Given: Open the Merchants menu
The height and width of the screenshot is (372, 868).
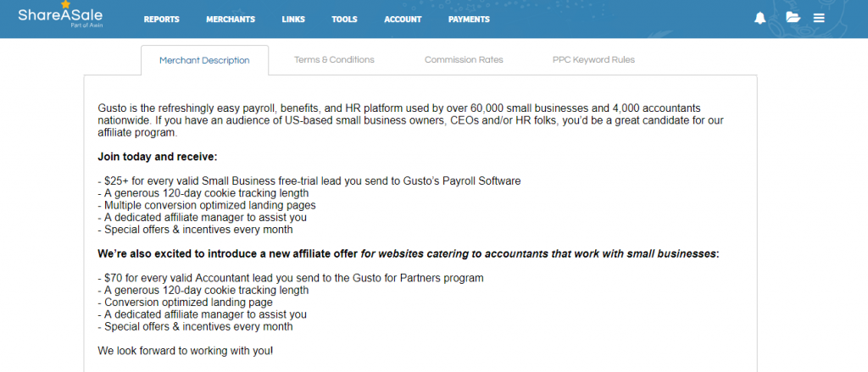Looking at the screenshot, I should tap(231, 19).
